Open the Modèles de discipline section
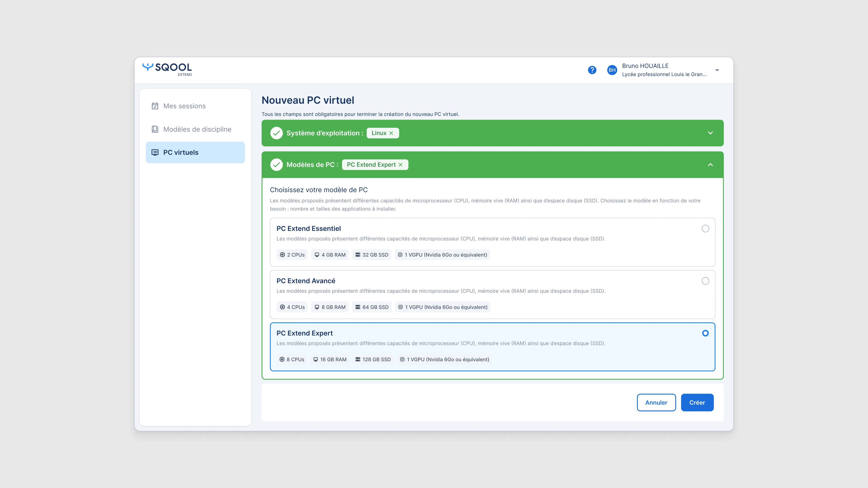Image resolution: width=868 pixels, height=488 pixels. pos(197,129)
